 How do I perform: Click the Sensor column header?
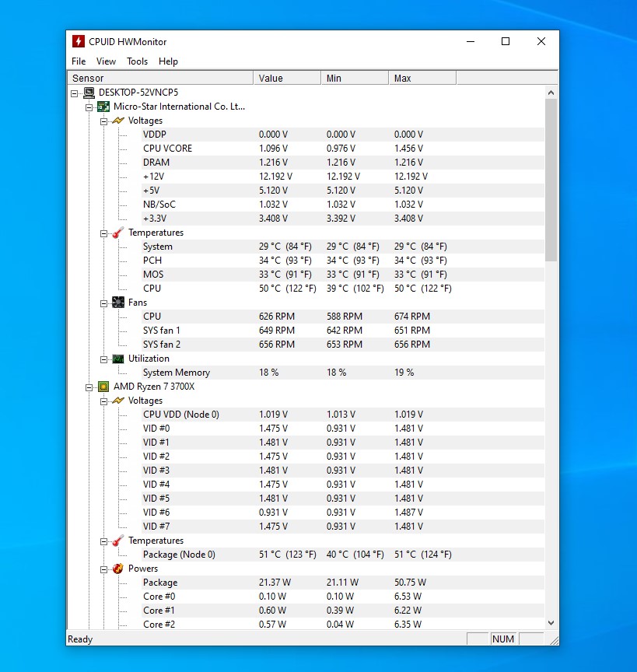coord(161,78)
